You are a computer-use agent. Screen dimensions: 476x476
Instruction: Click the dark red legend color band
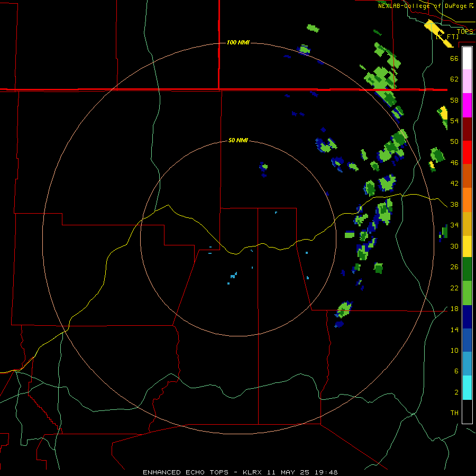click(467, 129)
